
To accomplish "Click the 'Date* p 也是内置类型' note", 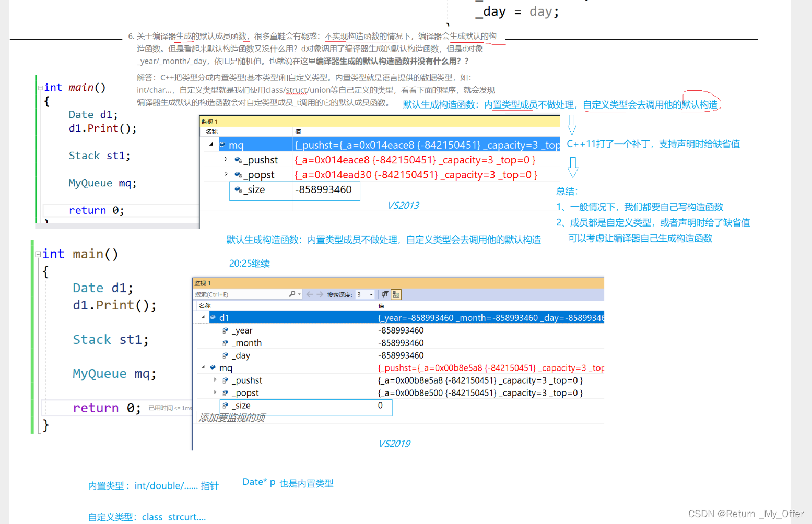I will [288, 483].
